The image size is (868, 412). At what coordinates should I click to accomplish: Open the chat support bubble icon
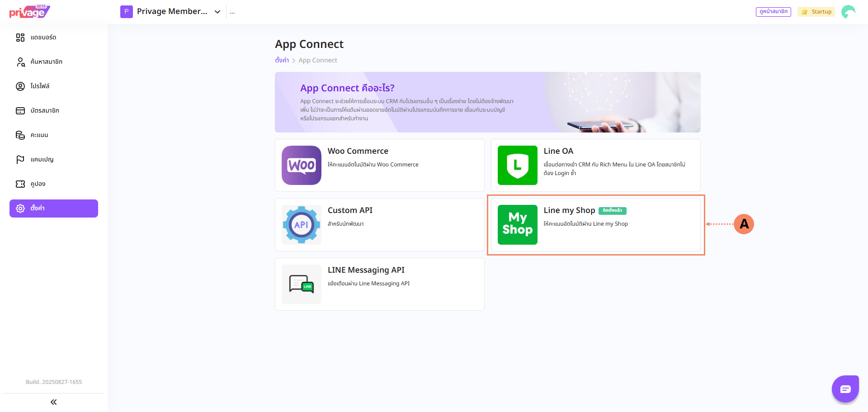[845, 388]
